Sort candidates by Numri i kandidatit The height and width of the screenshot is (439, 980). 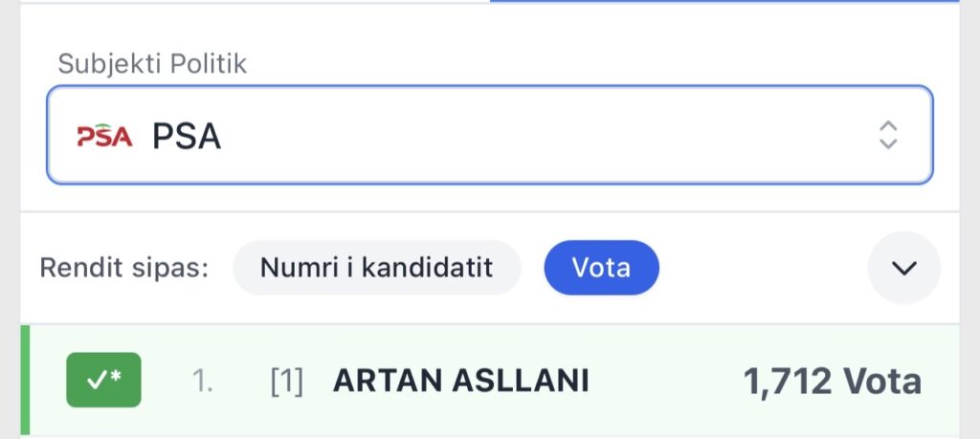point(376,267)
